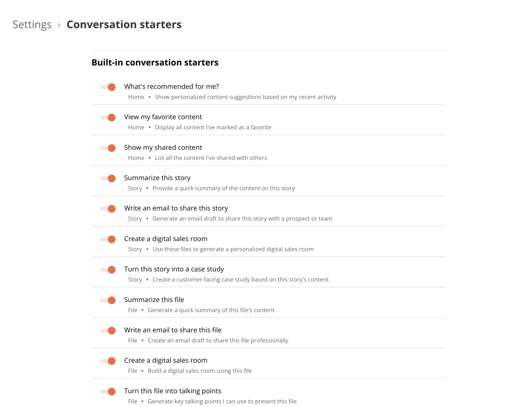
Task: Toggle "Write an email to share this story"
Action: pos(108,209)
